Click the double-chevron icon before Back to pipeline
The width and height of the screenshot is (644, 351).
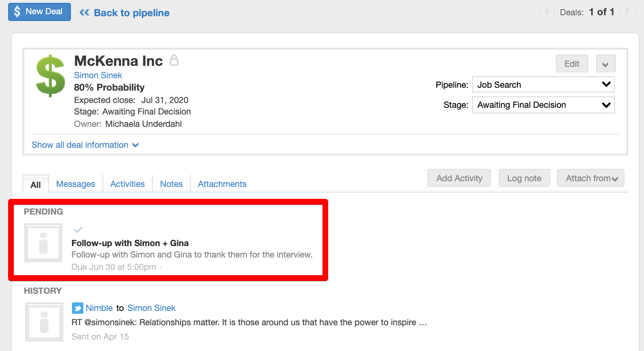tap(85, 12)
